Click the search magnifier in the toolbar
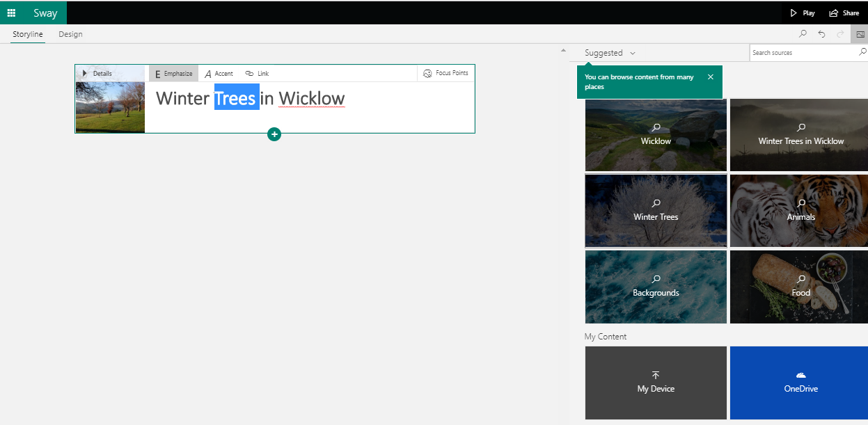Image resolution: width=868 pixels, height=425 pixels. coord(803,34)
